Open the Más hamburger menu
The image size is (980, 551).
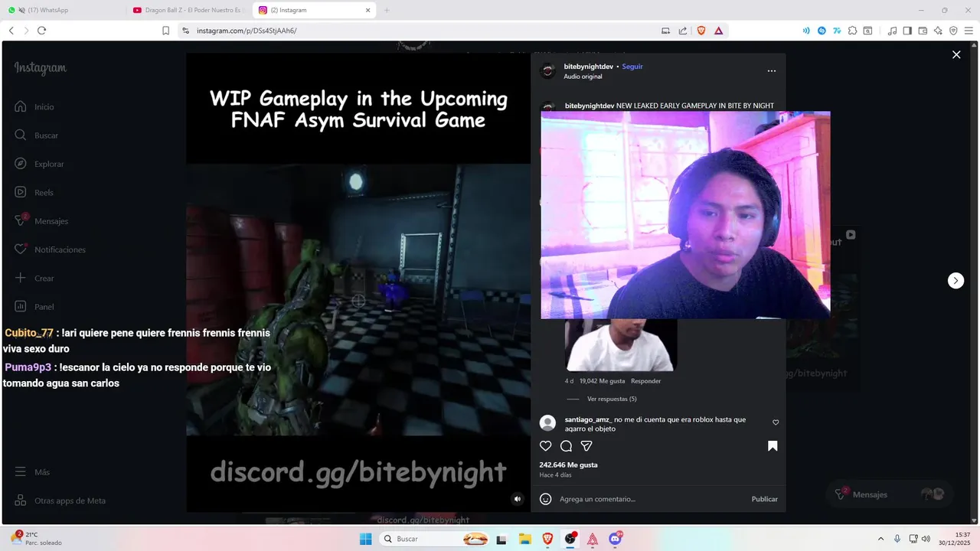(x=32, y=472)
